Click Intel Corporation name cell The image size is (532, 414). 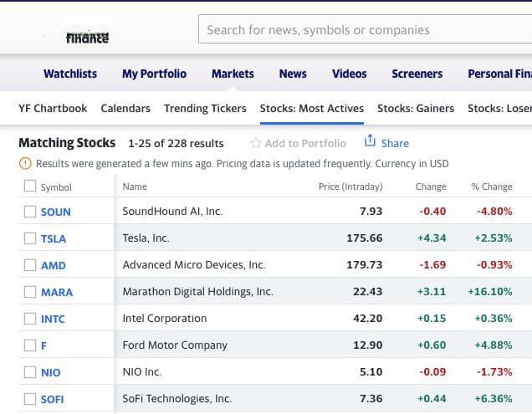click(x=165, y=319)
